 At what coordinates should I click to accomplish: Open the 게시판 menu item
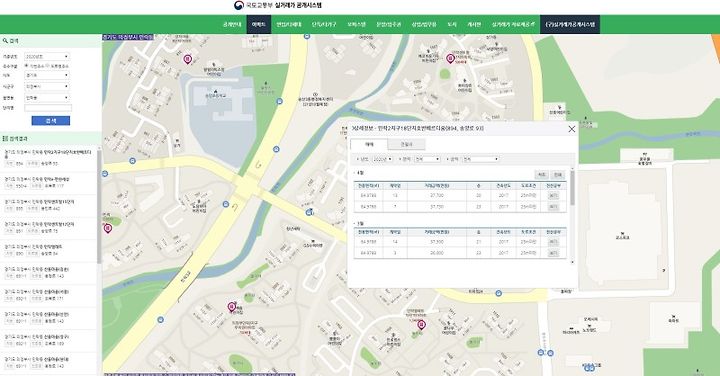coord(474,24)
